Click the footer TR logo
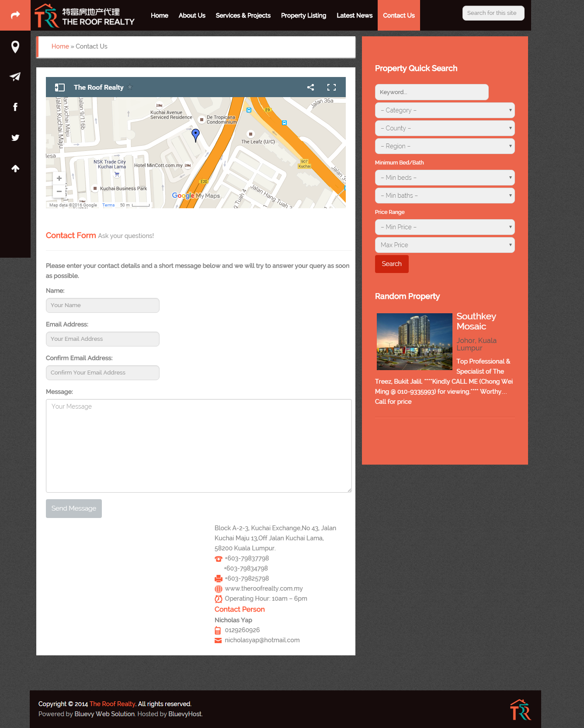584x728 pixels. tap(520, 709)
